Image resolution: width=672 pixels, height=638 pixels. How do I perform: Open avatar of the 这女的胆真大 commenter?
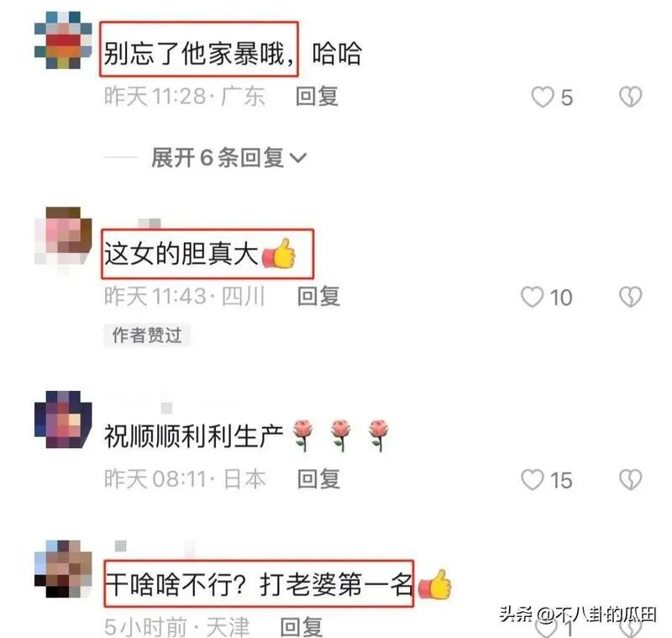pyautogui.click(x=63, y=237)
